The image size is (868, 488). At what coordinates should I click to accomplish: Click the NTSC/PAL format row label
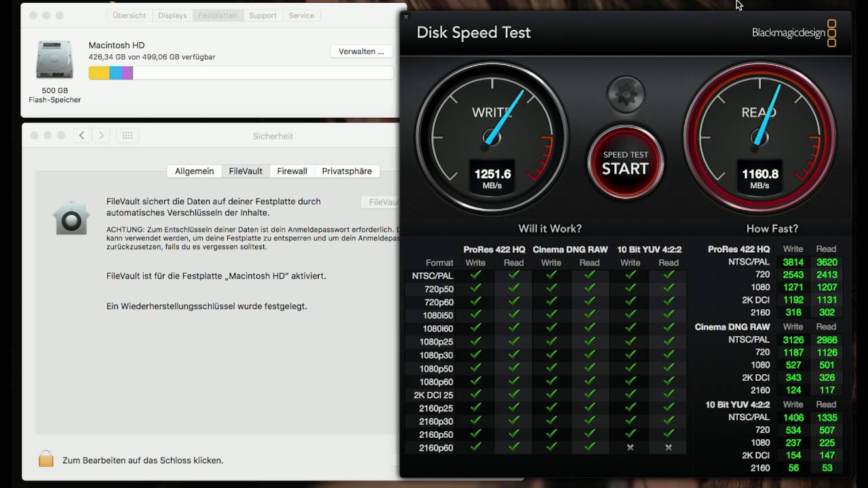(x=433, y=276)
